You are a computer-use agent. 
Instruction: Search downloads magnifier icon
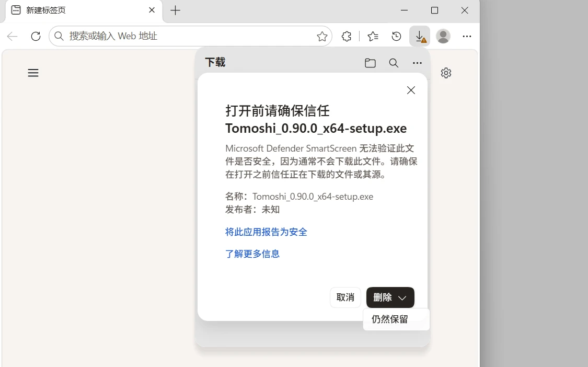point(394,63)
